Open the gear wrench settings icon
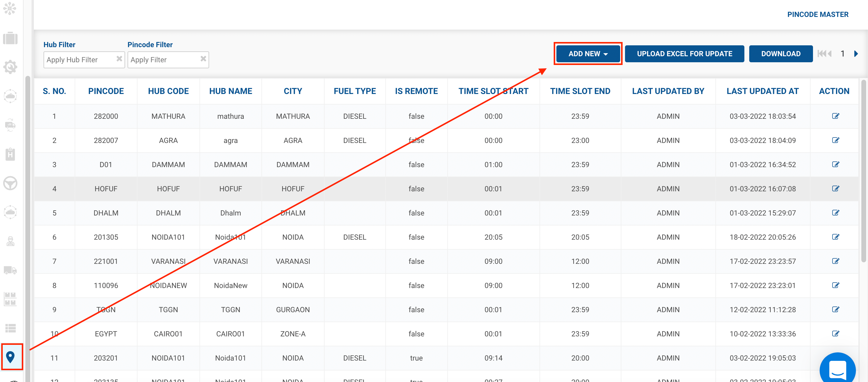Image resolution: width=868 pixels, height=382 pixels. [x=10, y=67]
